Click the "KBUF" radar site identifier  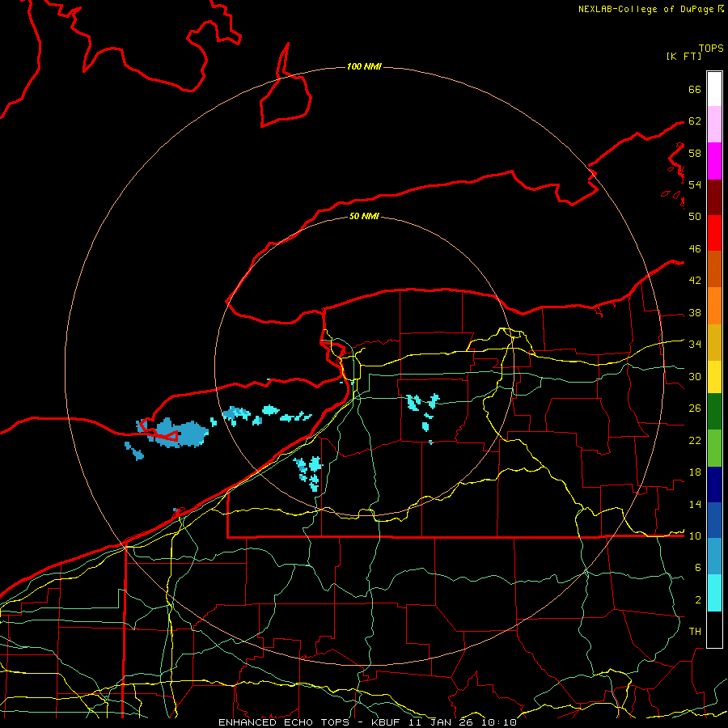tap(387, 722)
